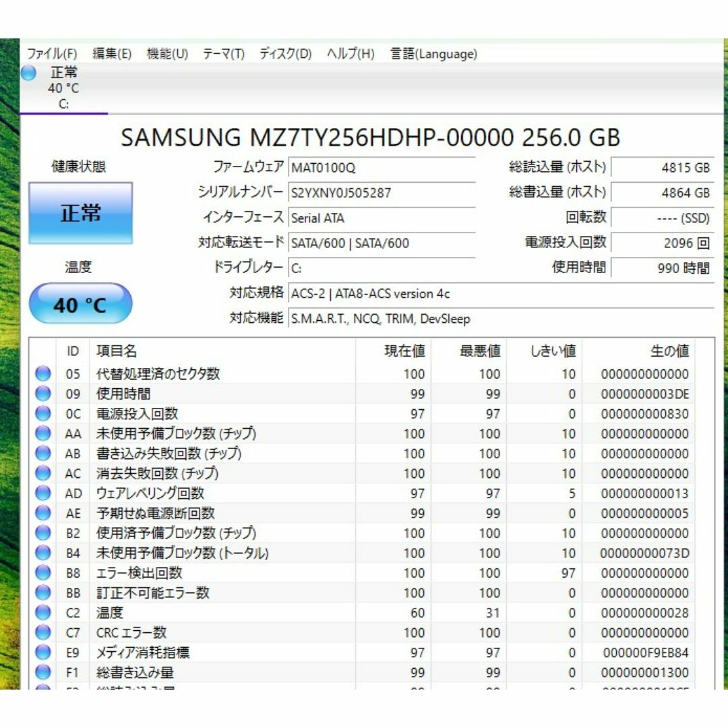Click the ID column header
The image size is (728, 728).
(73, 351)
